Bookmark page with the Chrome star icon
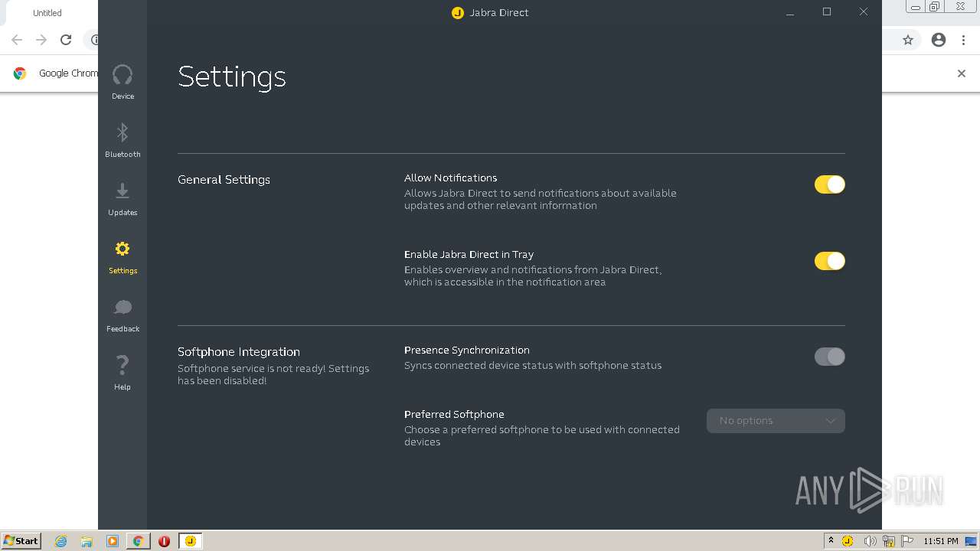This screenshot has width=980, height=551. [x=908, y=40]
